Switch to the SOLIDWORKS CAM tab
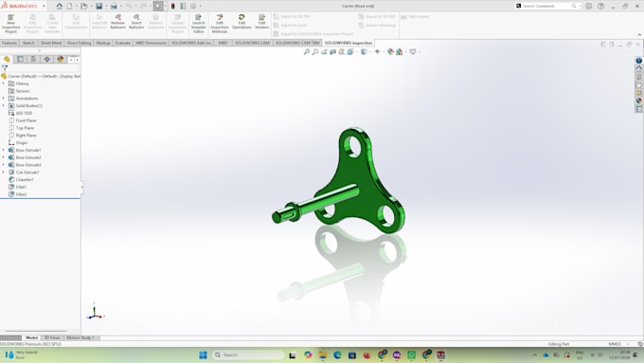This screenshot has height=363, width=644. pos(252,43)
